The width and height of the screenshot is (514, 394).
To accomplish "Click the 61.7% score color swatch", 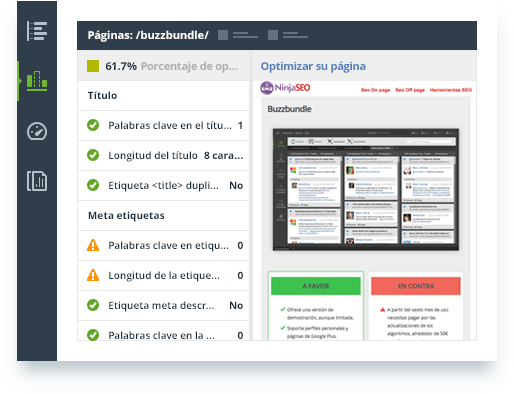I will click(x=93, y=66).
